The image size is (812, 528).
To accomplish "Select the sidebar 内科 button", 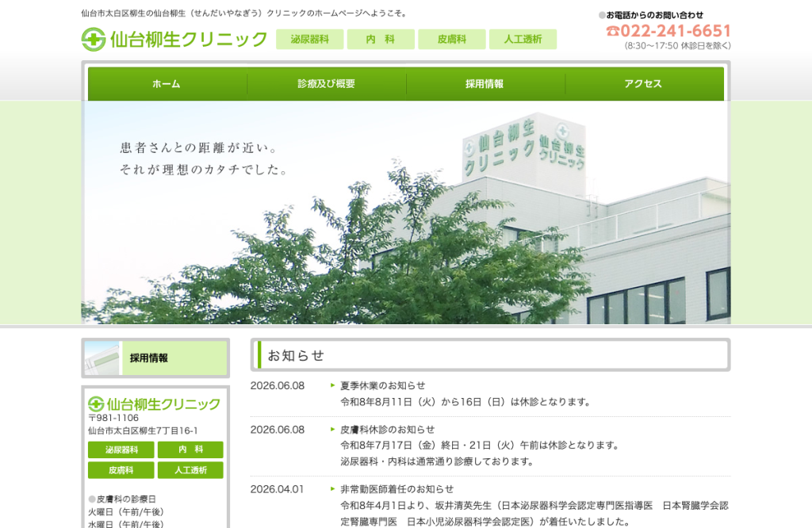I will [x=190, y=450].
